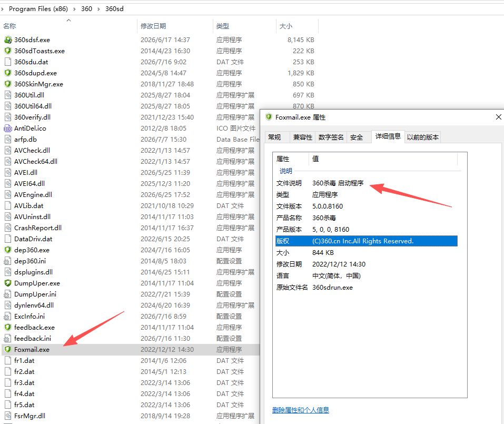Click the 360sdToasts.exe shield icon
Viewport: 504px width, 424px height.
pyautogui.click(x=8, y=51)
